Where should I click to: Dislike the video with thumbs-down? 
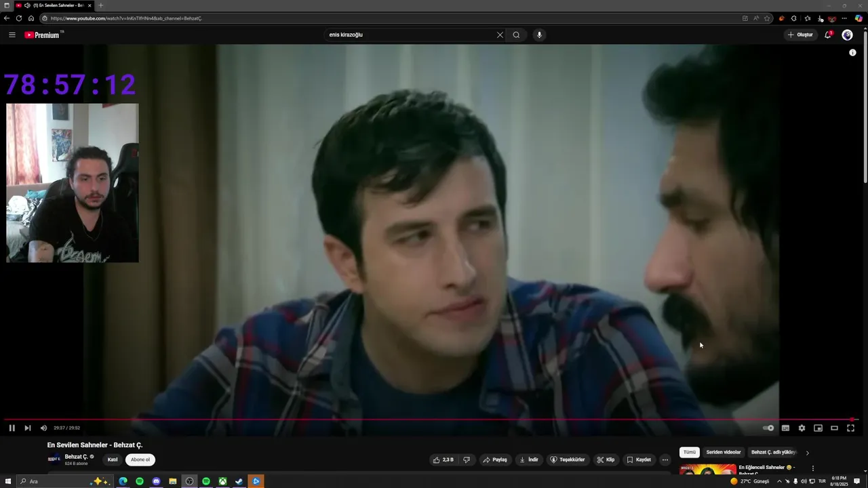tap(466, 460)
